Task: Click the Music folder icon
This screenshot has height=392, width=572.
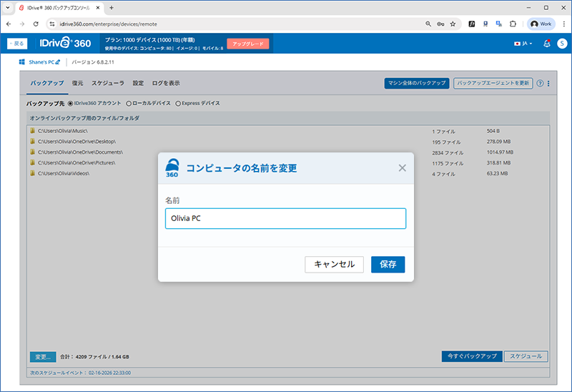Action: click(x=32, y=131)
